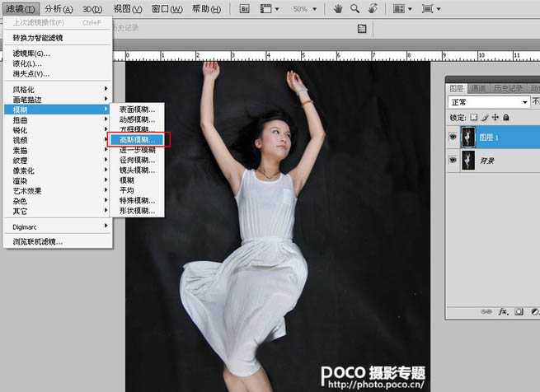Select 动感模糊 in the blur submenu
Screen dimensions: 540x392
136,119
